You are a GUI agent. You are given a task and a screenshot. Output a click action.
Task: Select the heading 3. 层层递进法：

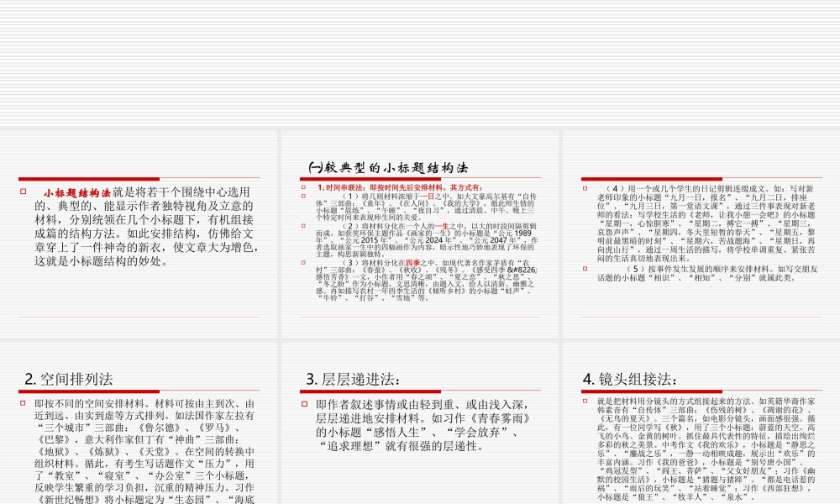tap(353, 379)
